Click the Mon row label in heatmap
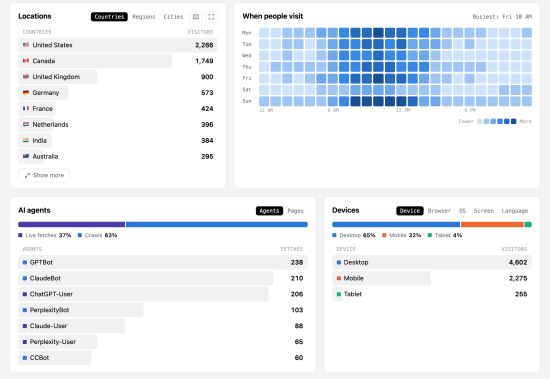This screenshot has height=379, width=550. coord(247,33)
